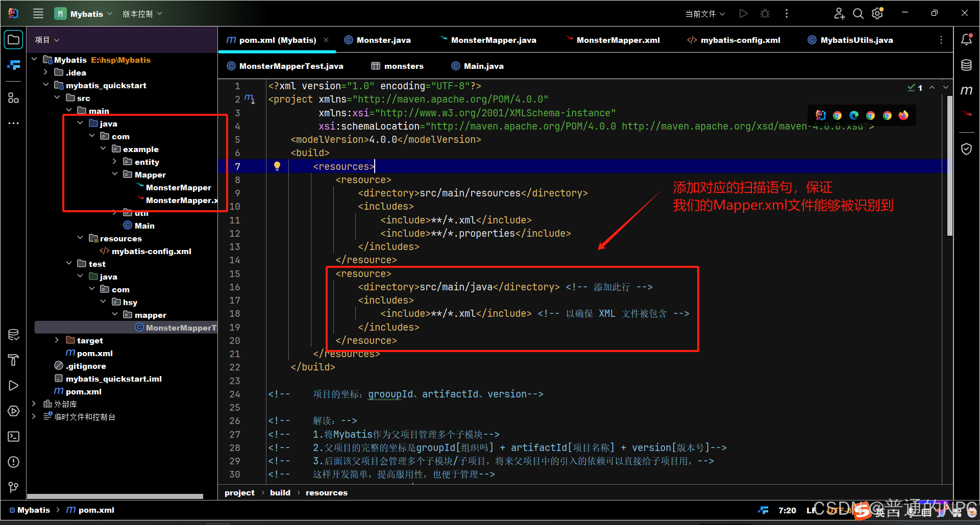Click project breadcrumb in editor footer
Viewport: 980px width, 525px height.
coord(239,492)
